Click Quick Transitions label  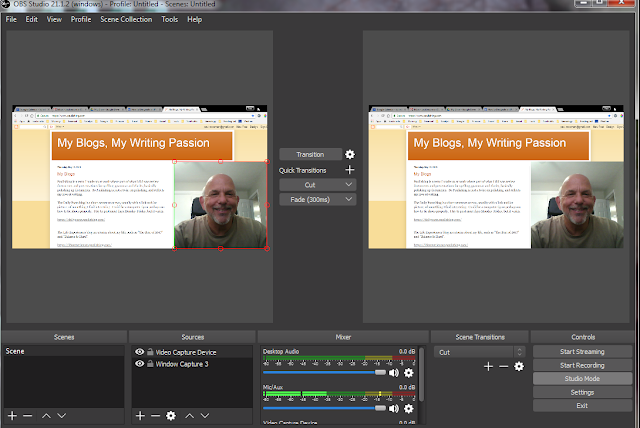[302, 170]
